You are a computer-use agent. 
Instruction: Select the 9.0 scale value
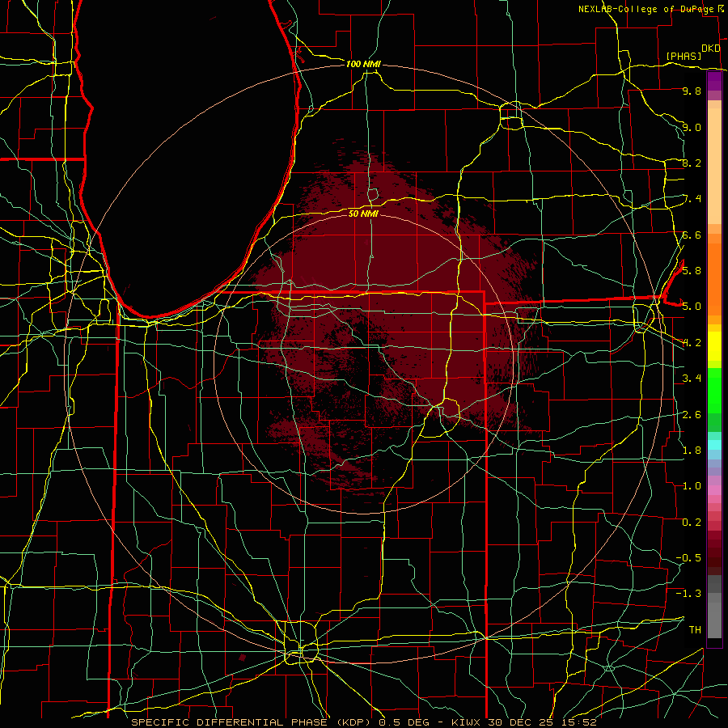coord(692,127)
